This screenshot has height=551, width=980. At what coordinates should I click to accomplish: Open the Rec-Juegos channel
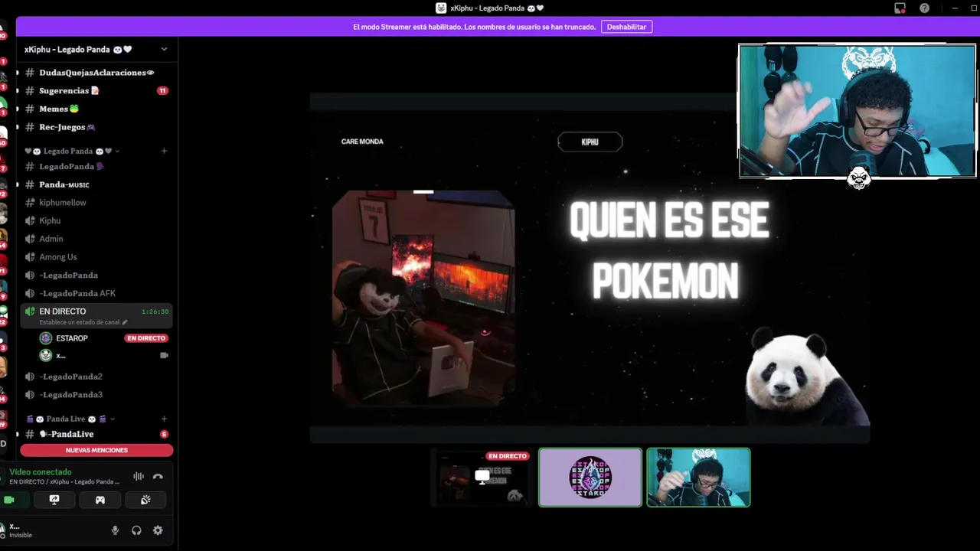click(x=96, y=127)
